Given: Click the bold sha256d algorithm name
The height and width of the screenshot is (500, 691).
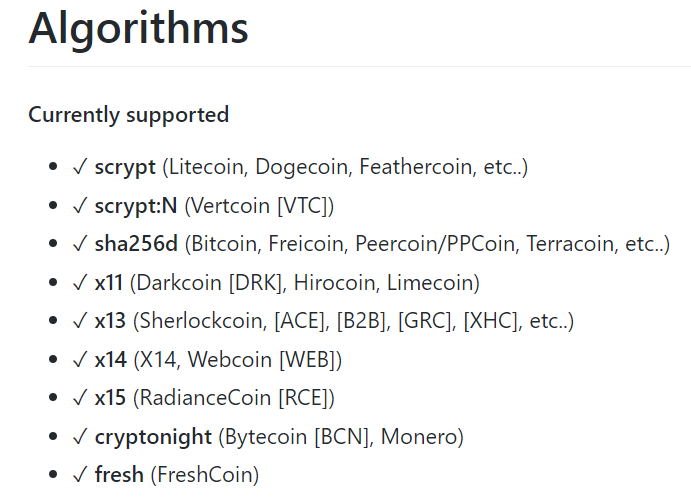Looking at the screenshot, I should click(136, 244).
